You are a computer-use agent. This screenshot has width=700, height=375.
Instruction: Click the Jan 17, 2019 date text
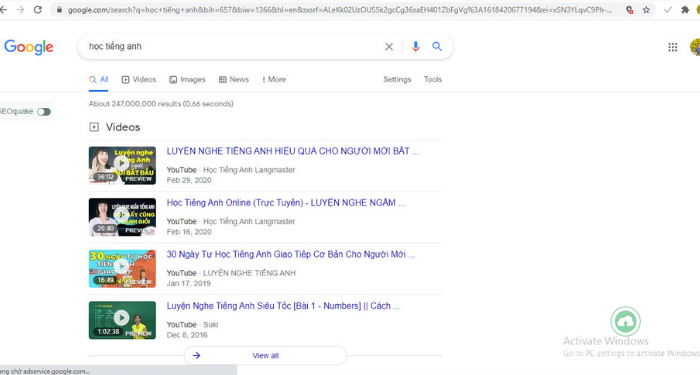[x=188, y=283]
